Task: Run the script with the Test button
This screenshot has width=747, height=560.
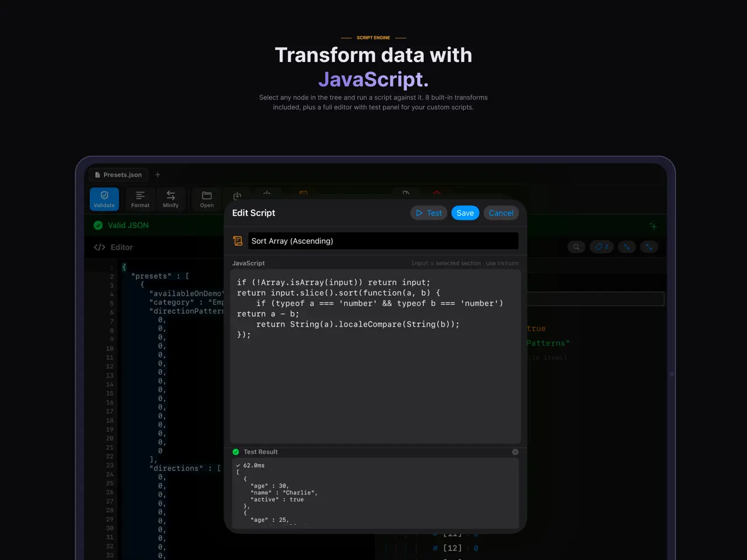Action: coord(428,213)
